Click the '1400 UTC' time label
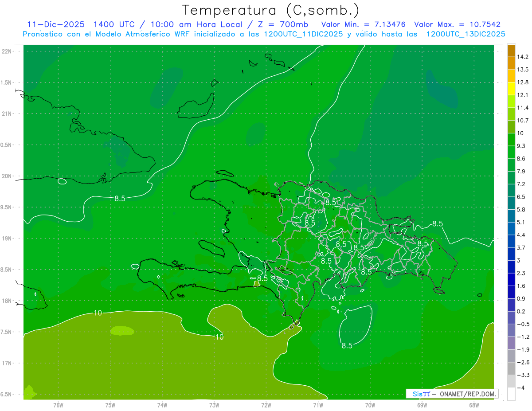 pyautogui.click(x=113, y=24)
